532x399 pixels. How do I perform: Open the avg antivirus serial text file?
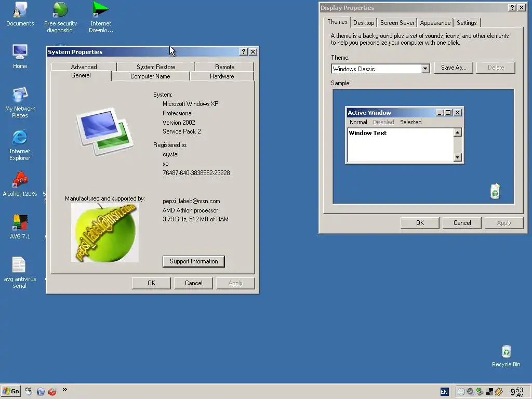(x=20, y=273)
